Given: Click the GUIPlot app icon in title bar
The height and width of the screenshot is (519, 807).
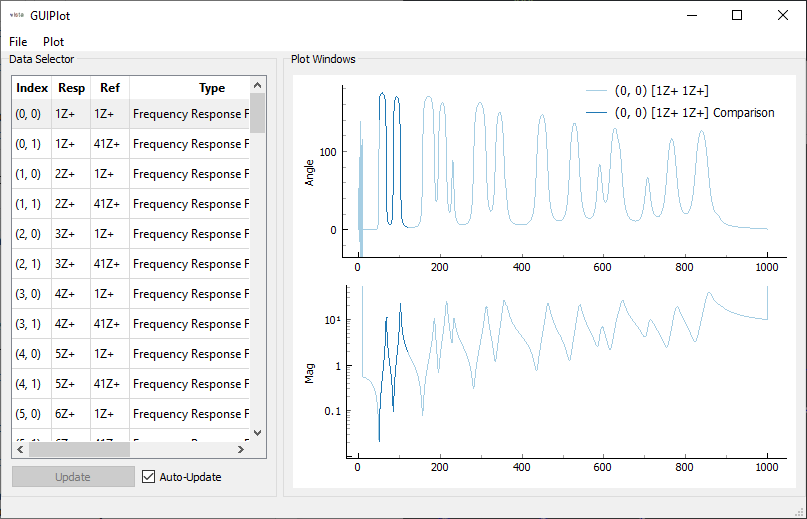Looking at the screenshot, I should 17,16.
